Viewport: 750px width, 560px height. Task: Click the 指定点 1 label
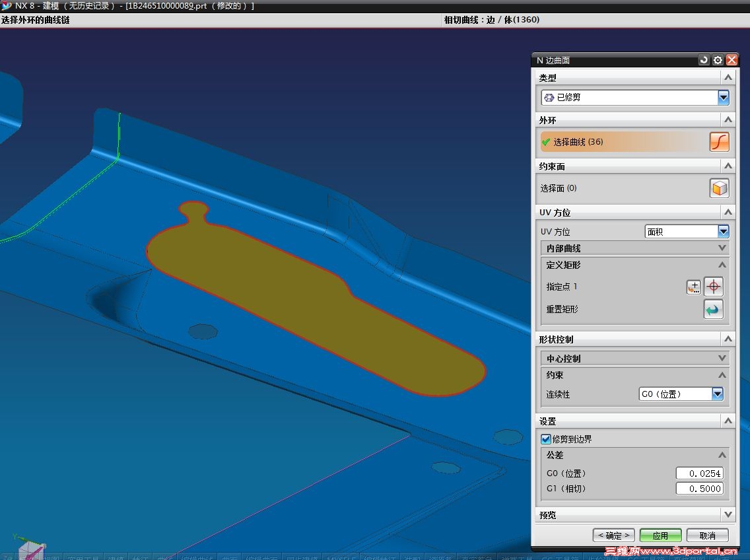(x=562, y=287)
